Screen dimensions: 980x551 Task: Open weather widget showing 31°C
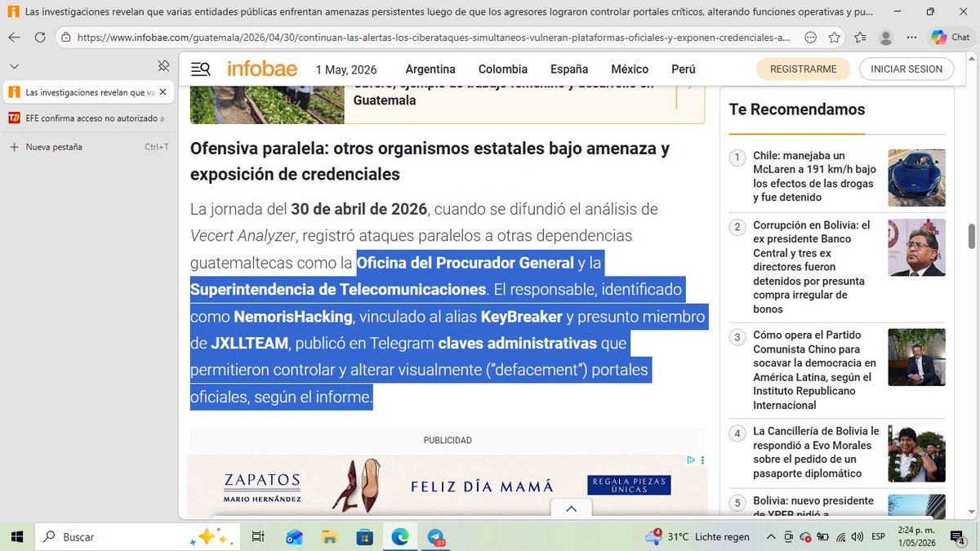coord(697,536)
